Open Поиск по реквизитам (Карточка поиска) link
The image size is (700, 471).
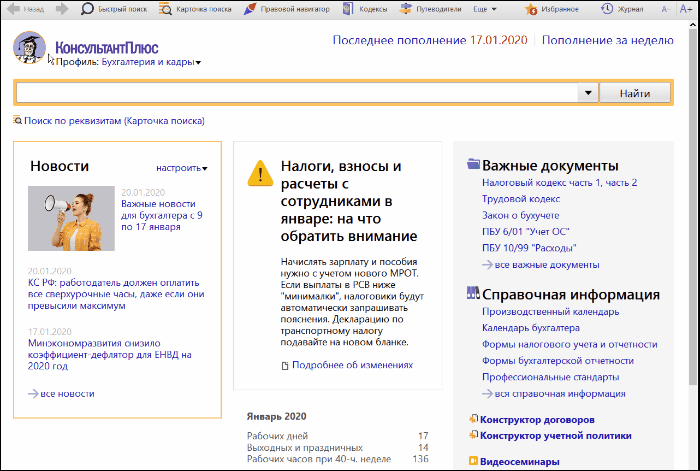coord(114,121)
